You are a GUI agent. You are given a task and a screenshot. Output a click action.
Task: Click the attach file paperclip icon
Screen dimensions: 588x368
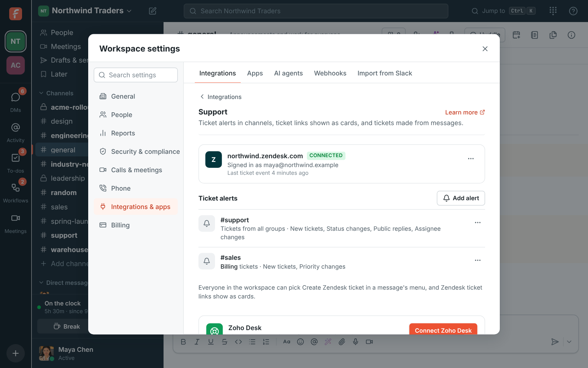click(x=342, y=342)
